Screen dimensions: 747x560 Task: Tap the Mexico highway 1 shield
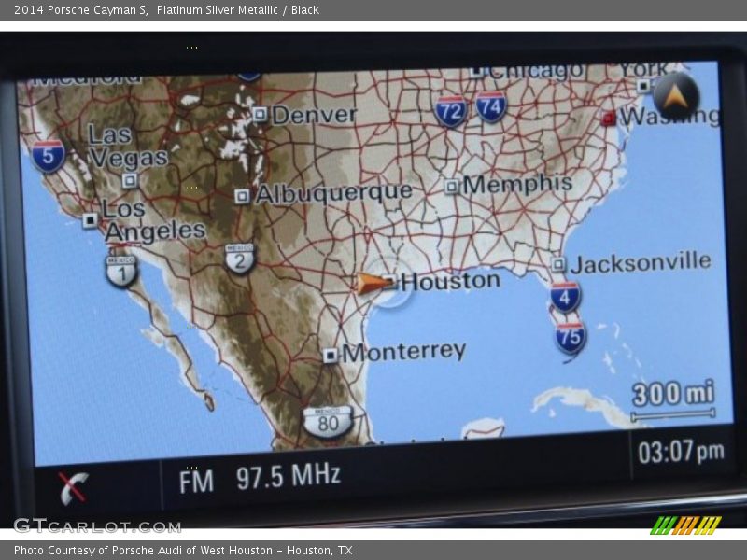click(x=122, y=271)
